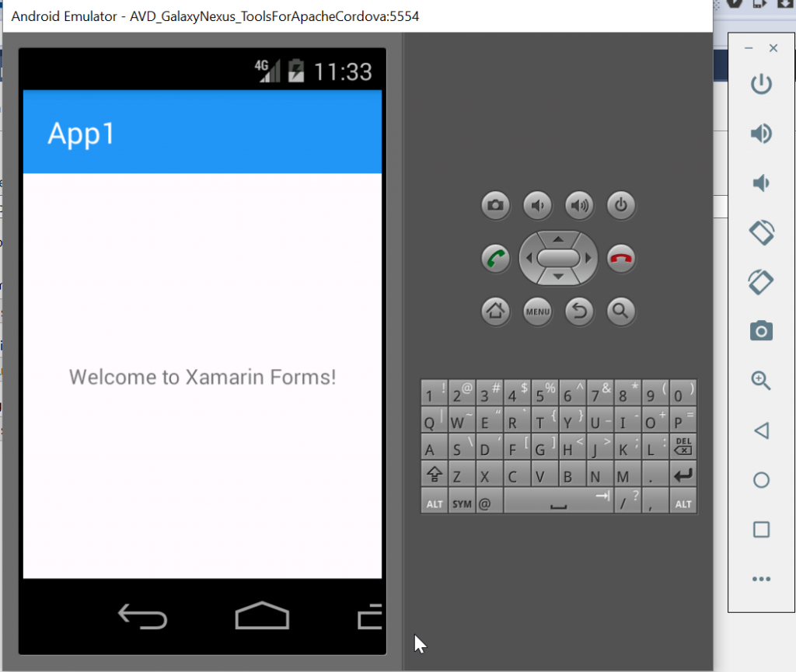Click Back triangle in side toolbar
The width and height of the screenshot is (796, 672).
click(761, 430)
